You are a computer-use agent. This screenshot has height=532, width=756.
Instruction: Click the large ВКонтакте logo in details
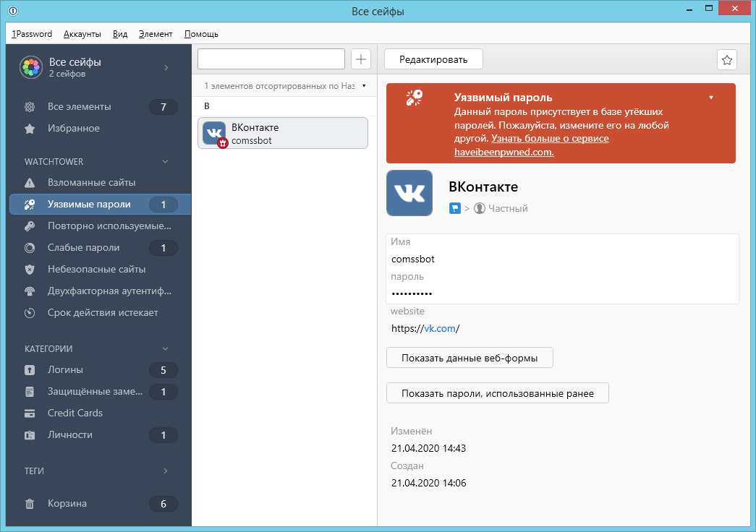tap(409, 193)
